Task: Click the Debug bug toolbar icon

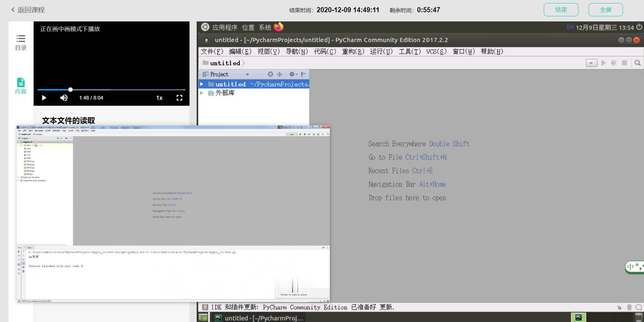Action: [614, 63]
